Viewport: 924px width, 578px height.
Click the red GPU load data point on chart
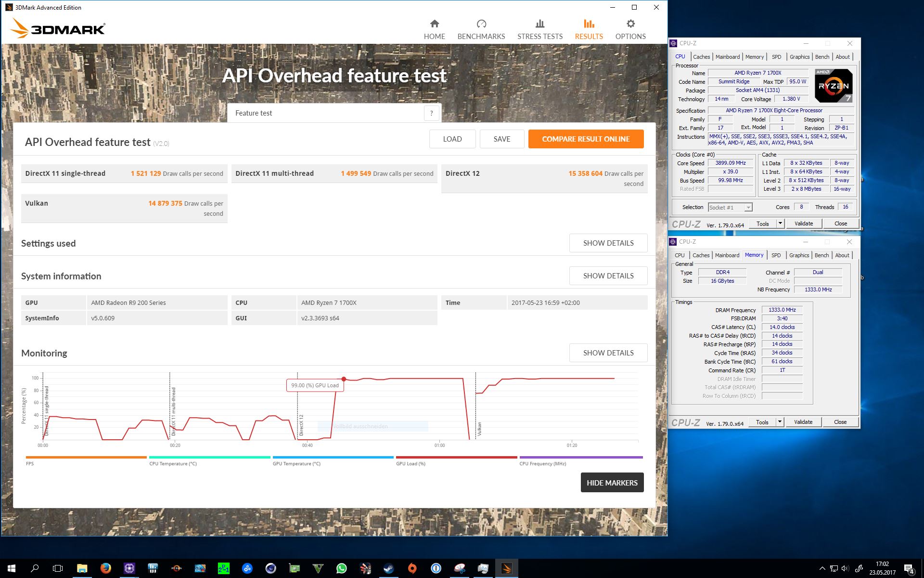344,379
